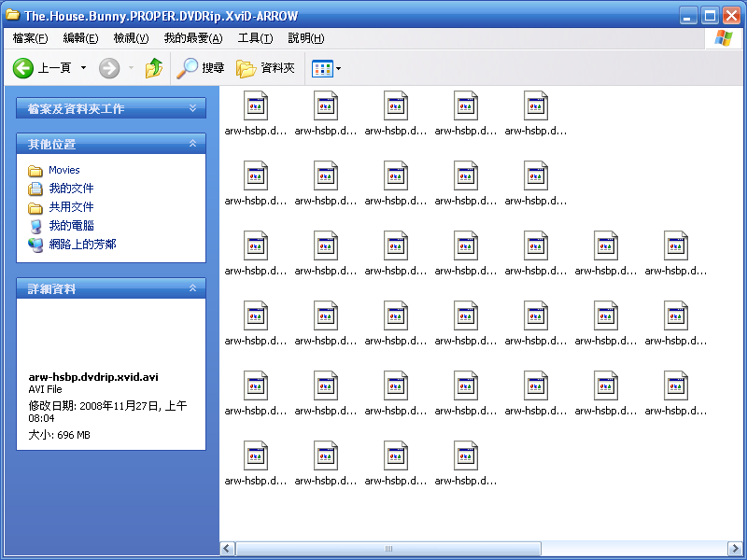Click the title bar folder icon
The image size is (747, 560).
tap(12, 15)
